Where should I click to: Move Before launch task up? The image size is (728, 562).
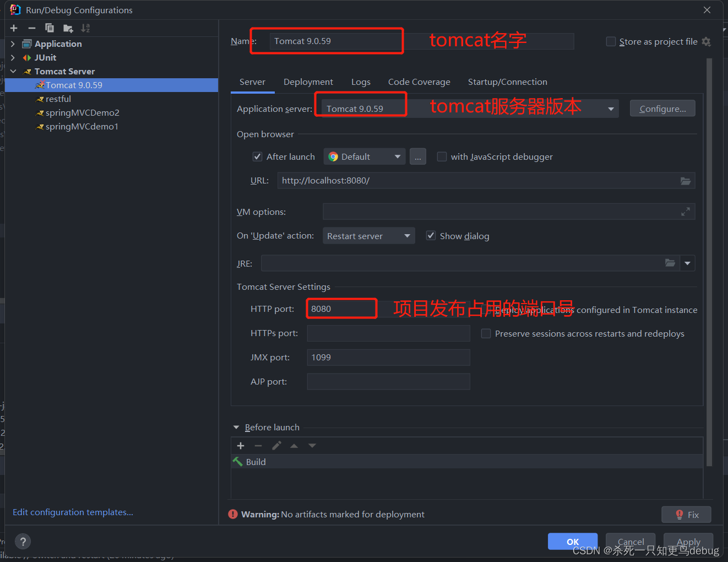[294, 446]
